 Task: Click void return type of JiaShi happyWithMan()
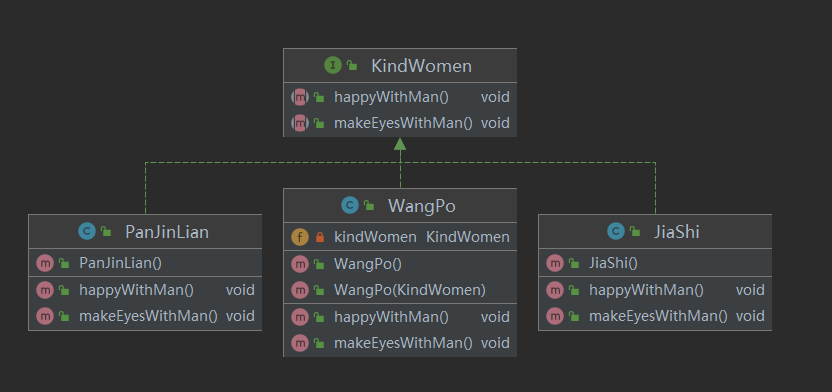[750, 290]
